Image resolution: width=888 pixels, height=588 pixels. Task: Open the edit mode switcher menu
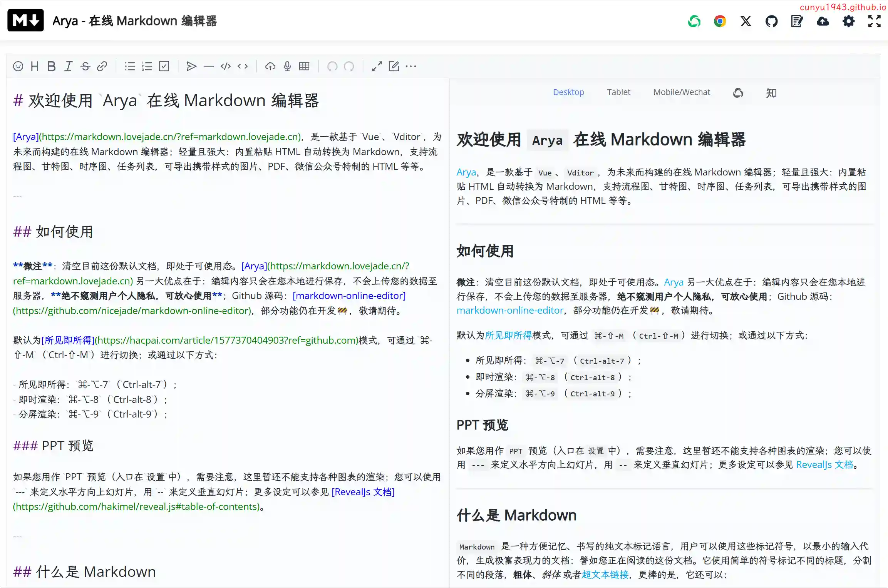click(x=394, y=66)
